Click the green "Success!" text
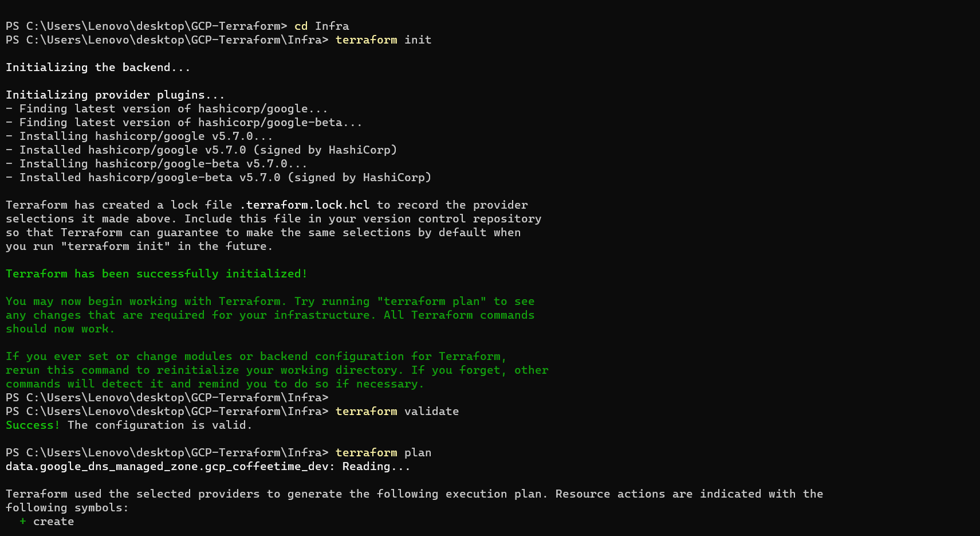980x536 pixels. click(33, 425)
